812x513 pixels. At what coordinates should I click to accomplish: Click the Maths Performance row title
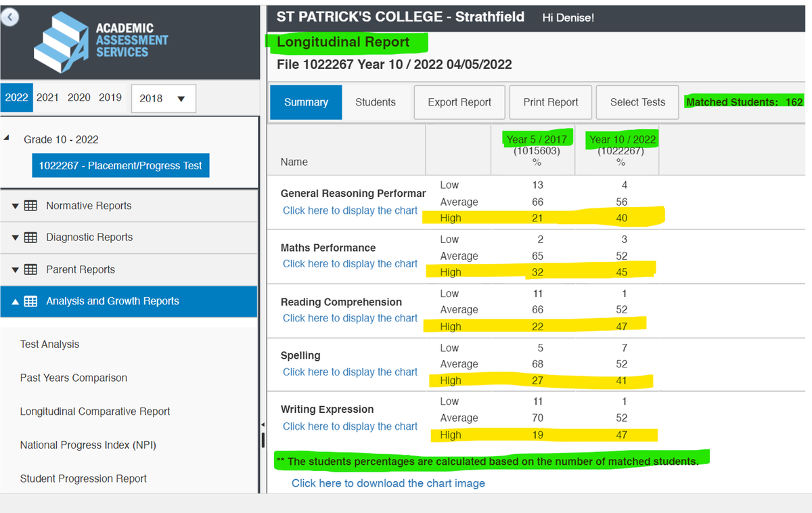[x=328, y=248]
